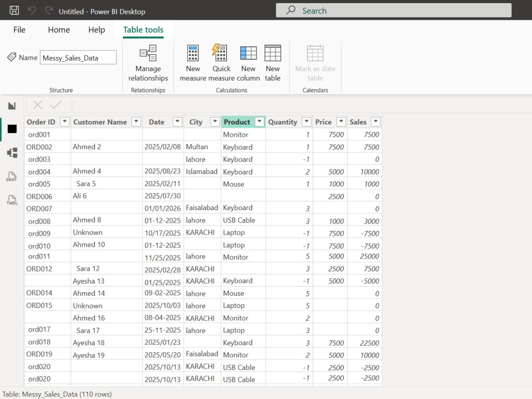Open Order ID column filter dropdown

[64, 121]
